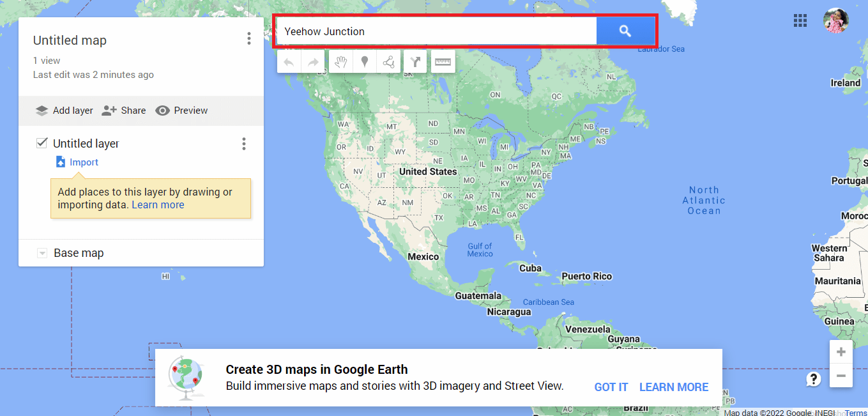Click LEARN MORE in Earth banner

coord(674,387)
